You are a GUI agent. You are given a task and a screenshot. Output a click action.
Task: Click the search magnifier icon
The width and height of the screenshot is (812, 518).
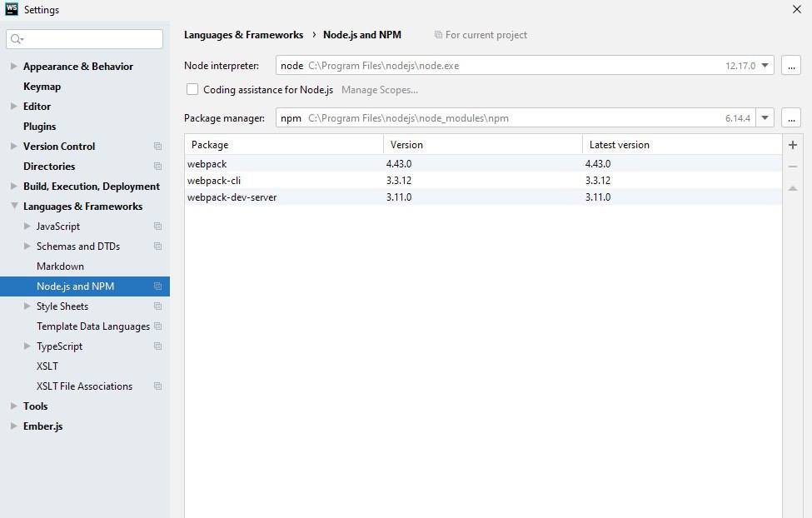(17, 39)
